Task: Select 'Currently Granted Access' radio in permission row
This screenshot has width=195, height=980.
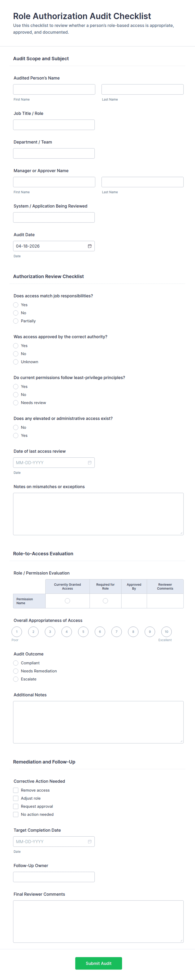Action: pos(67,601)
